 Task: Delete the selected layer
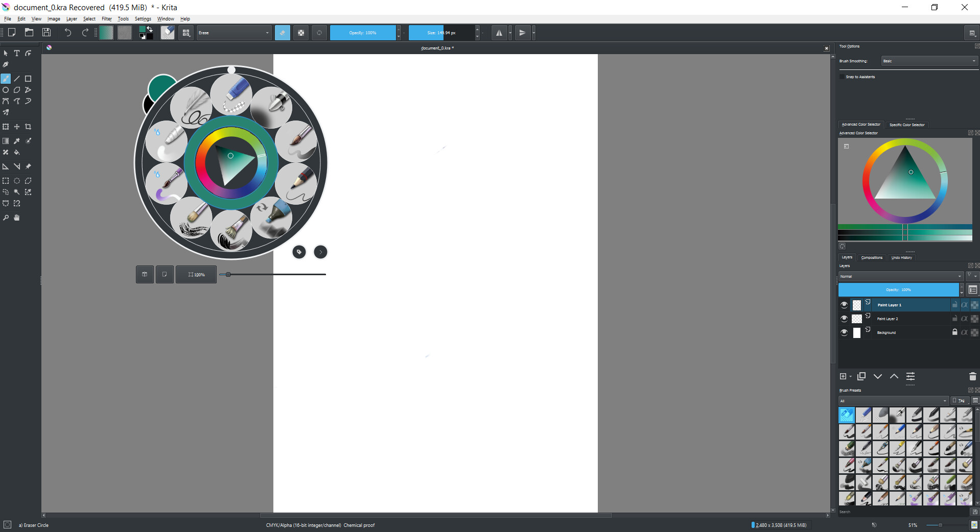(x=973, y=376)
